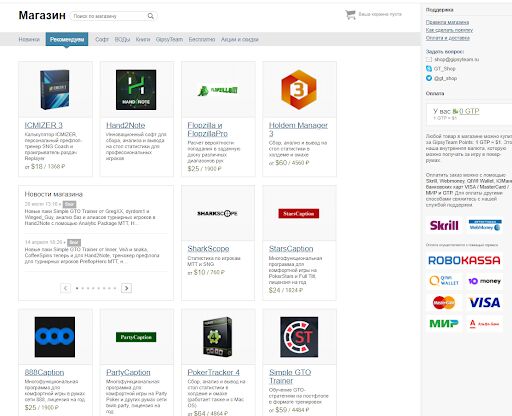
Task: Click the GT_Shop Skype contact name
Action: [444, 69]
